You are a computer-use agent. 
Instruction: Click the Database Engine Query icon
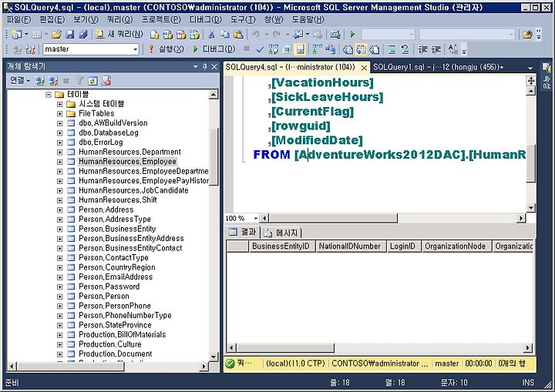pos(154,35)
